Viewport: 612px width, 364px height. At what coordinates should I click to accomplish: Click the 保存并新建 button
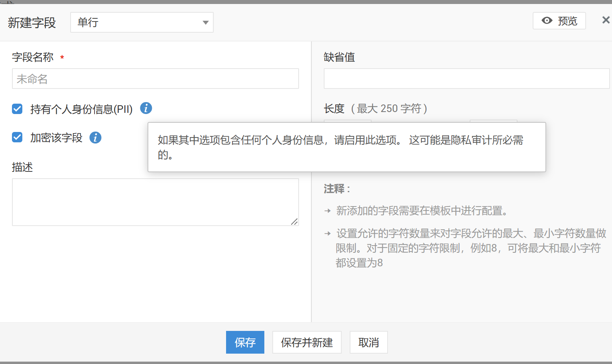click(x=307, y=342)
